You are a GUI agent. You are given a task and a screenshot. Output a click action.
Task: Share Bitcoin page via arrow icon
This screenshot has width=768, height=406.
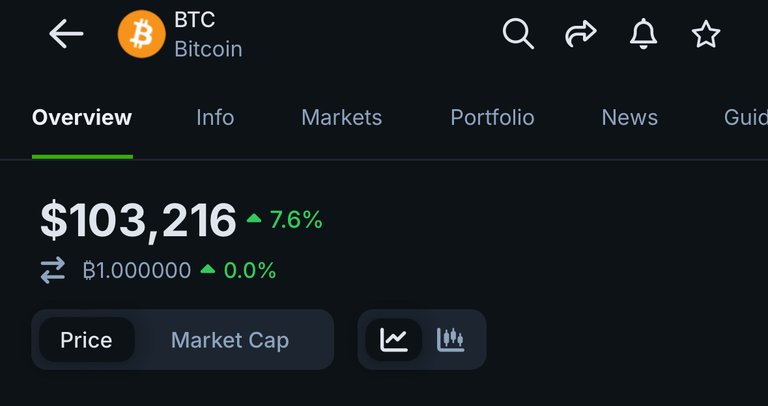(x=581, y=34)
